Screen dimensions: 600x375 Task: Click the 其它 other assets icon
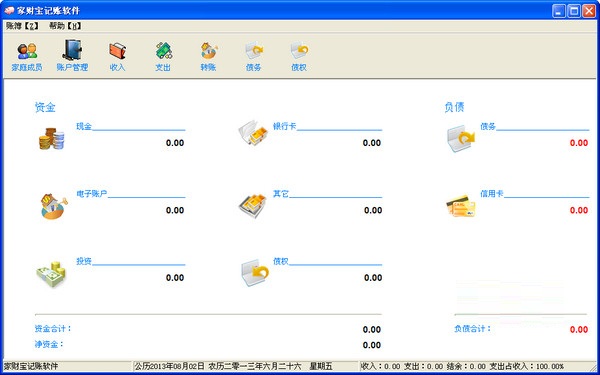click(253, 205)
